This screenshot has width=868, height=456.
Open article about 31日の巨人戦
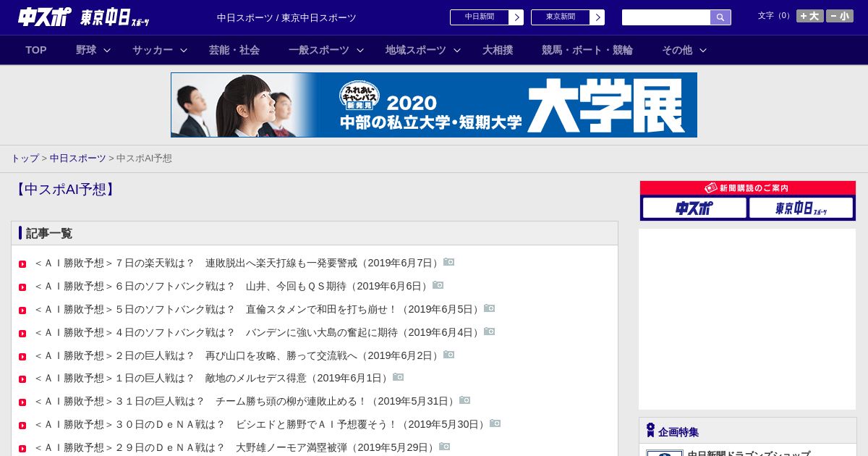point(246,401)
